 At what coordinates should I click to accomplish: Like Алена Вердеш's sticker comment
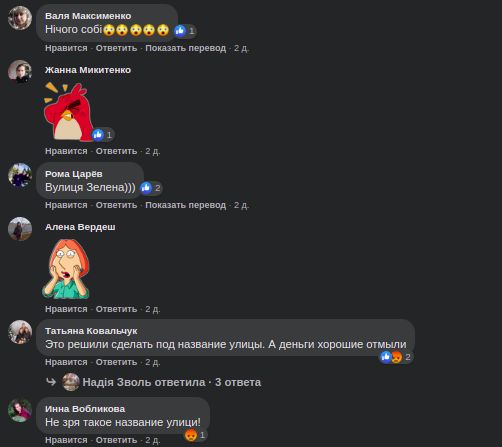click(x=66, y=309)
